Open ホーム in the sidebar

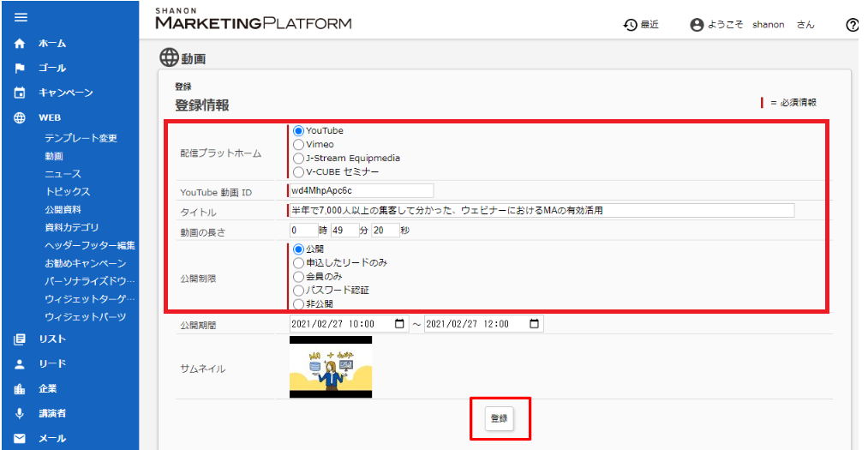(52, 43)
